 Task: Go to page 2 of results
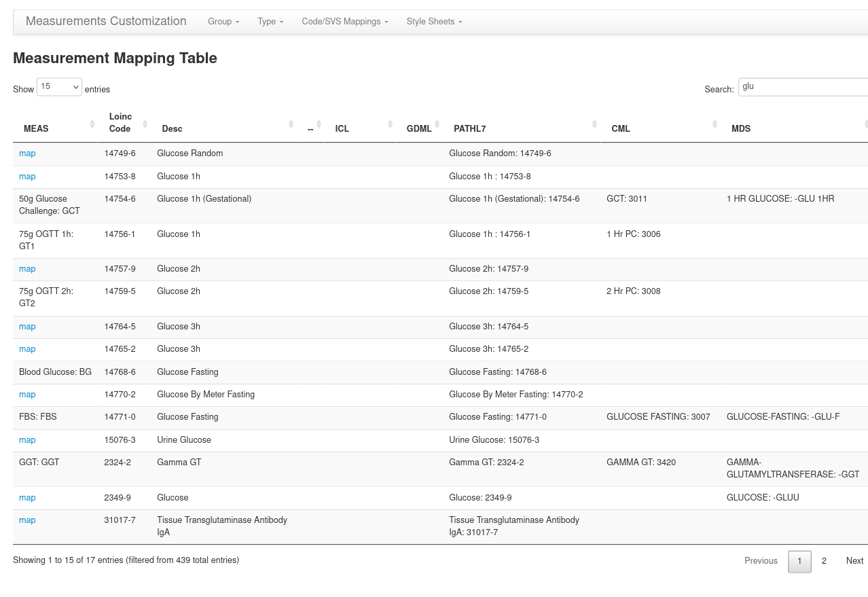(x=824, y=561)
